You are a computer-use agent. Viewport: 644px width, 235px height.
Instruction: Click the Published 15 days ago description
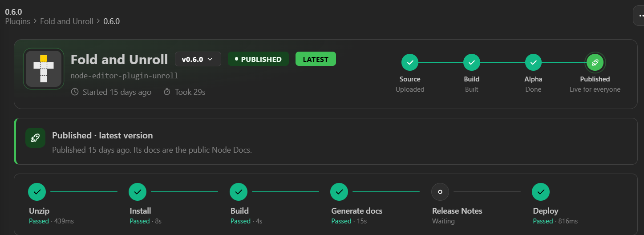(x=152, y=150)
